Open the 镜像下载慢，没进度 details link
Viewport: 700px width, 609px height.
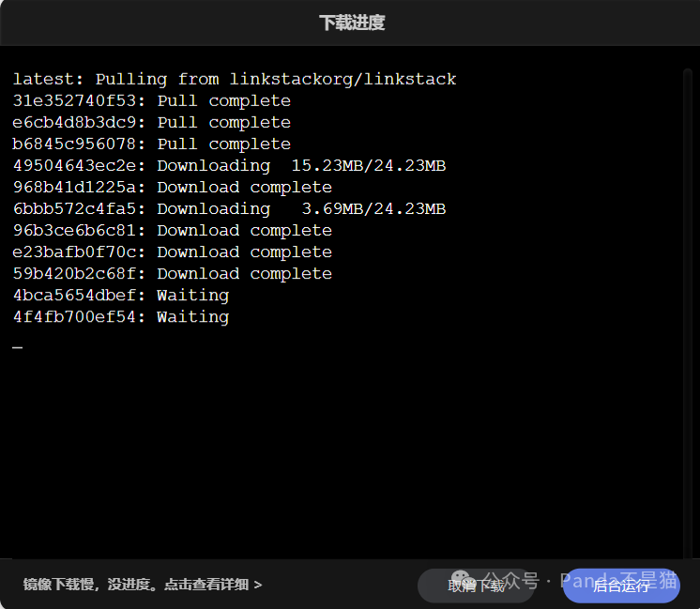(x=143, y=585)
